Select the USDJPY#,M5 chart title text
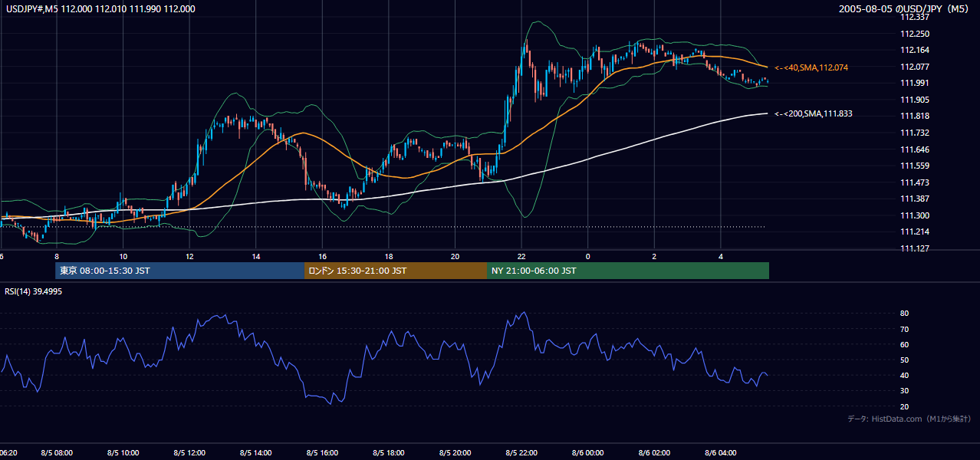Screen dimensions: 980x460 click(100, 9)
